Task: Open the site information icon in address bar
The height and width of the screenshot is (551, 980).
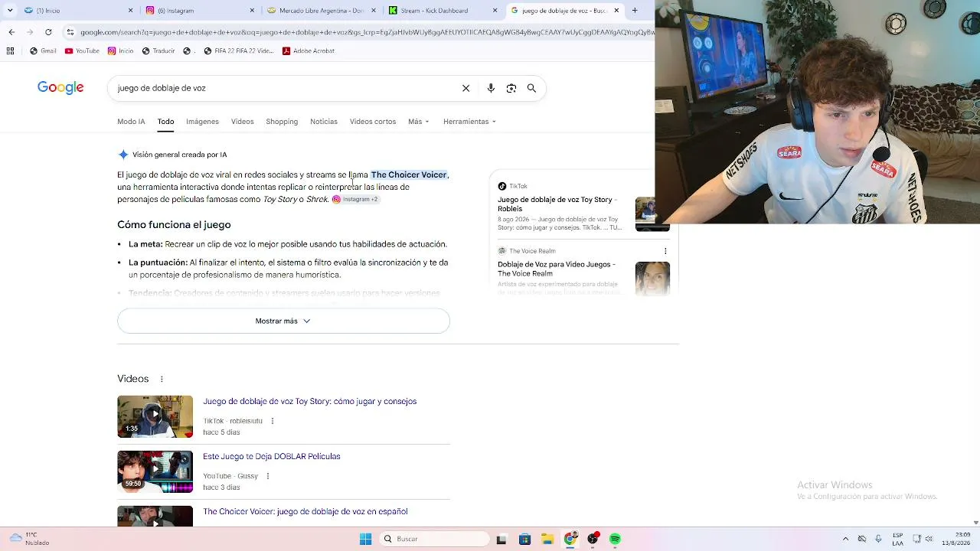Action: point(70,32)
